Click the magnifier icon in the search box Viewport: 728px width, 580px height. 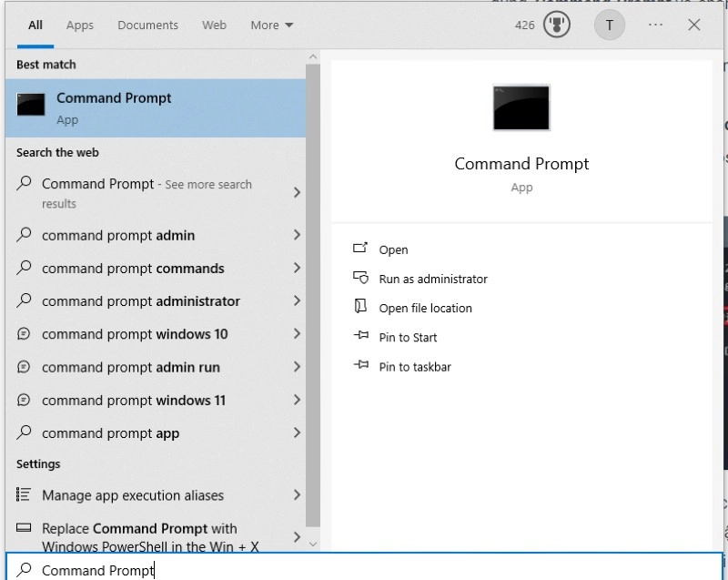tap(24, 570)
